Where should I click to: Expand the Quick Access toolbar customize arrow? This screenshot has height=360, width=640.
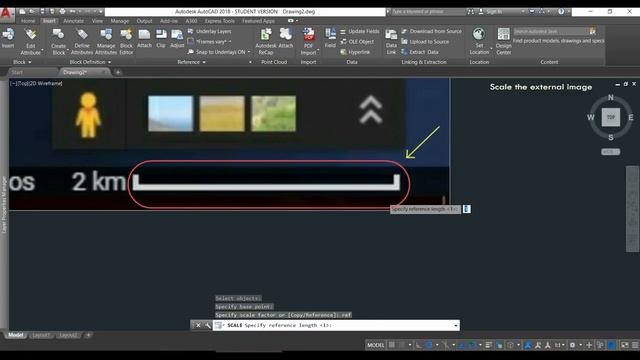pos(101,11)
